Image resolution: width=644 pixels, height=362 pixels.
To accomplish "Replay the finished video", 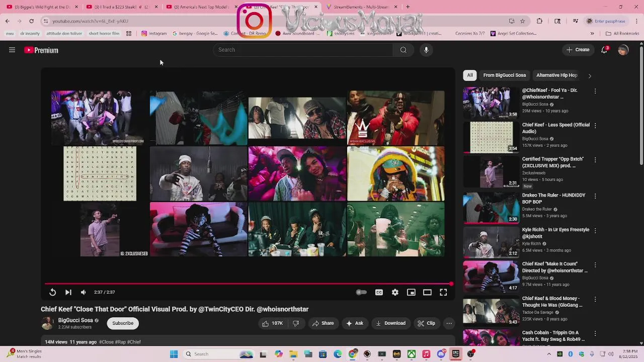I will tap(52, 292).
